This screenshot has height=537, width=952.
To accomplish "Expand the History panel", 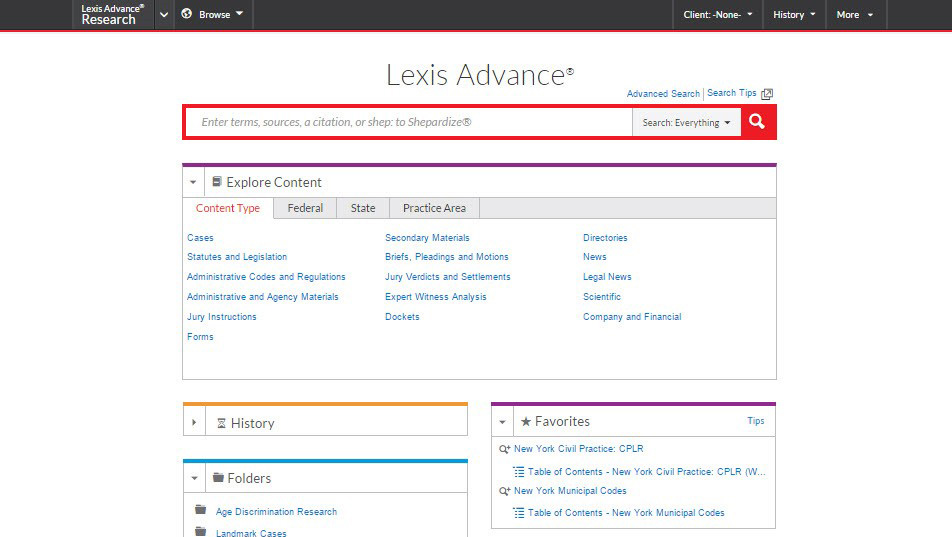I will click(x=194, y=423).
